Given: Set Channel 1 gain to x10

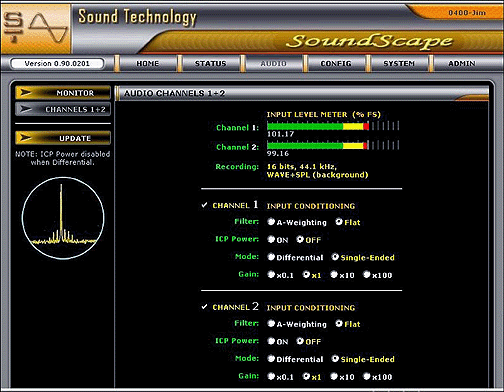Looking at the screenshot, I should [x=334, y=275].
